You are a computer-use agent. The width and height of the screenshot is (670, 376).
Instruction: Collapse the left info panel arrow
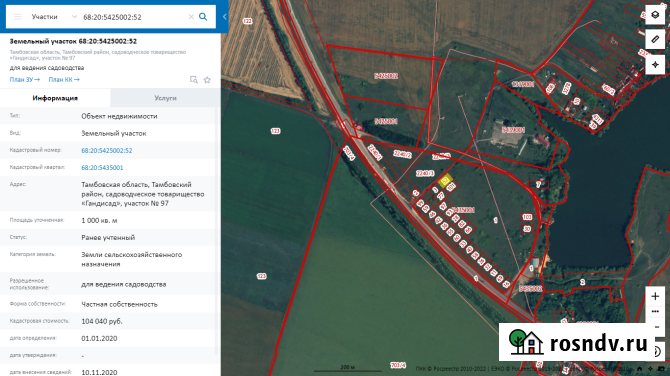pos(225,17)
